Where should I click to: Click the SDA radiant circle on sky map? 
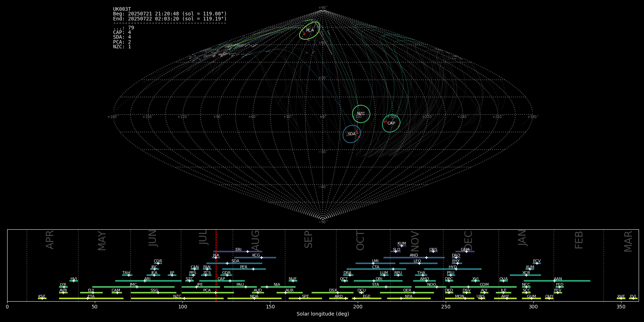pyautogui.click(x=352, y=134)
